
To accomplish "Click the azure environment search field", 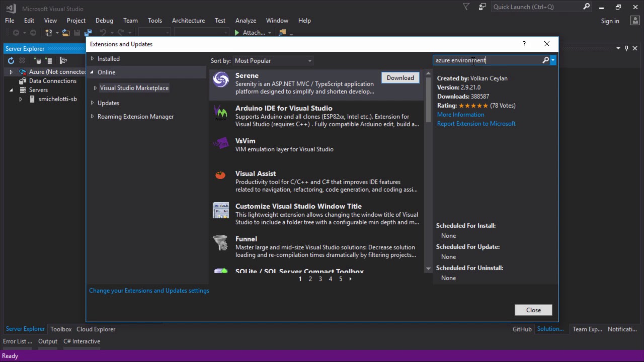I will pos(487,60).
